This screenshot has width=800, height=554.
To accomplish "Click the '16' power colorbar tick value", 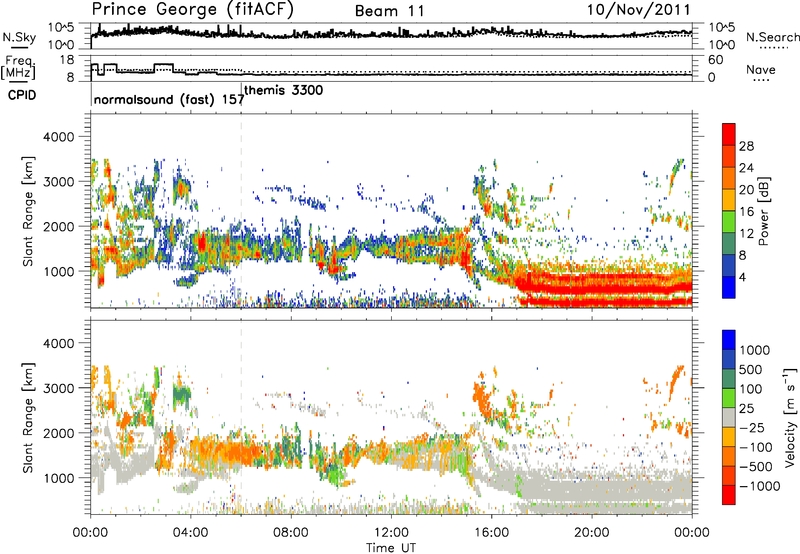I will tap(746, 212).
